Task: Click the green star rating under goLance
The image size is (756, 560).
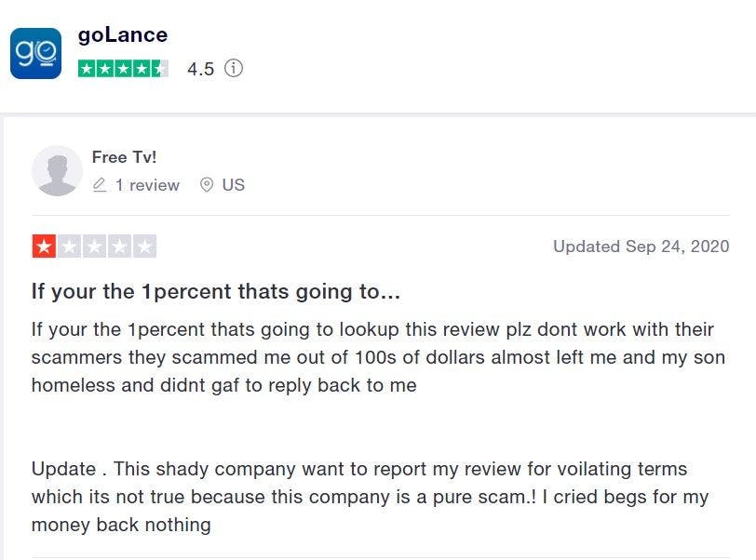Action: [123, 69]
